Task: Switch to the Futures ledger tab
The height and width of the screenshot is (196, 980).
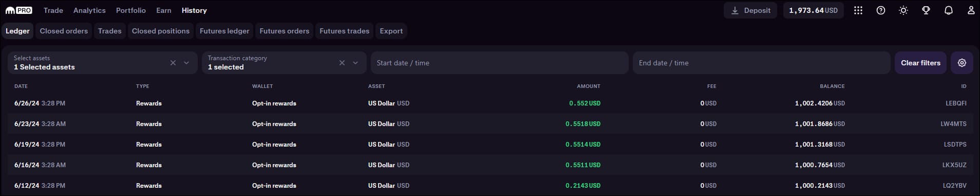Action: click(224, 31)
